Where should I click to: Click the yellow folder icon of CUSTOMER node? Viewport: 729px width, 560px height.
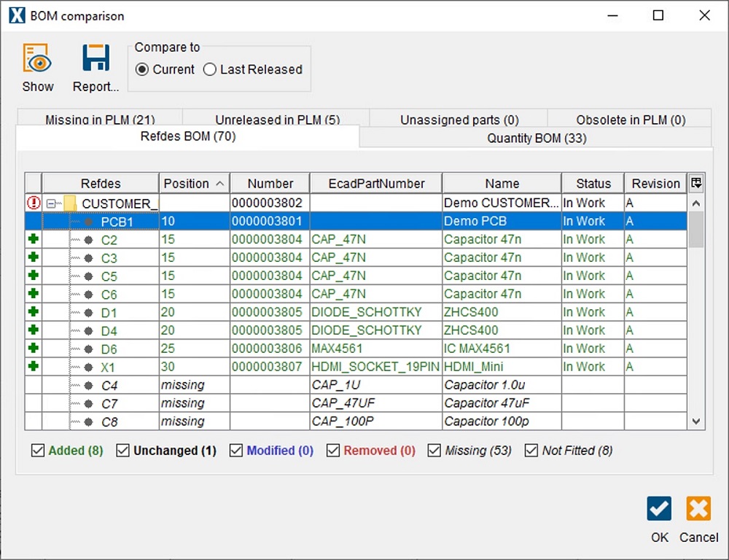pyautogui.click(x=70, y=203)
